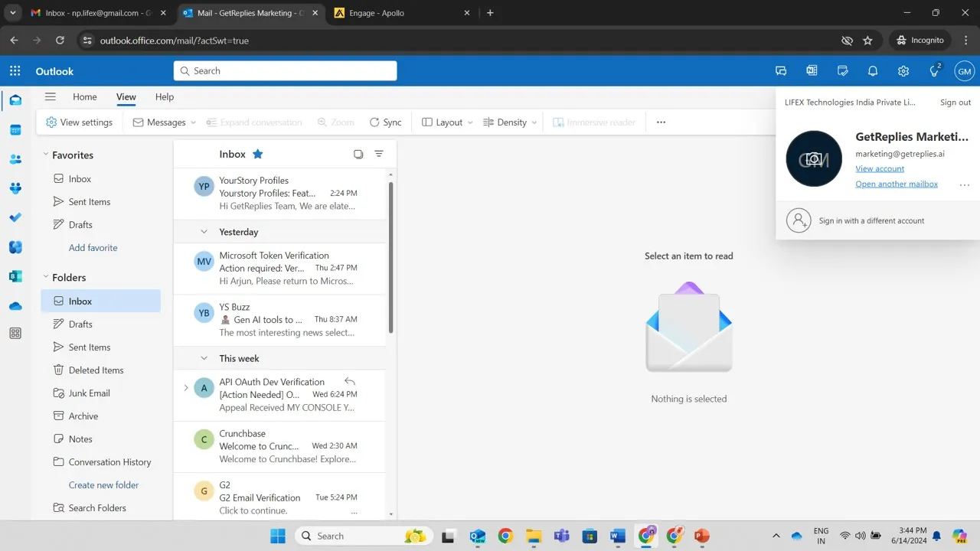Switch to Gmail Inbox browser tab
980x551 pixels.
(98, 13)
